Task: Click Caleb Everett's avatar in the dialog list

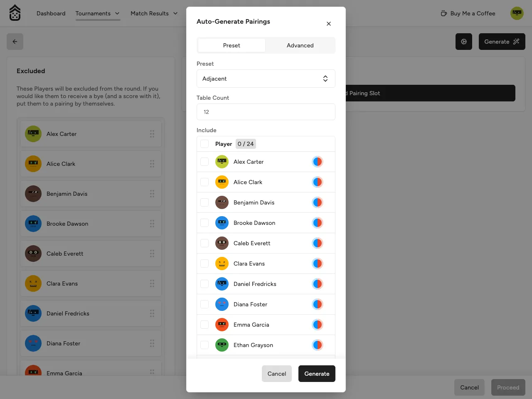Action: pyautogui.click(x=222, y=243)
